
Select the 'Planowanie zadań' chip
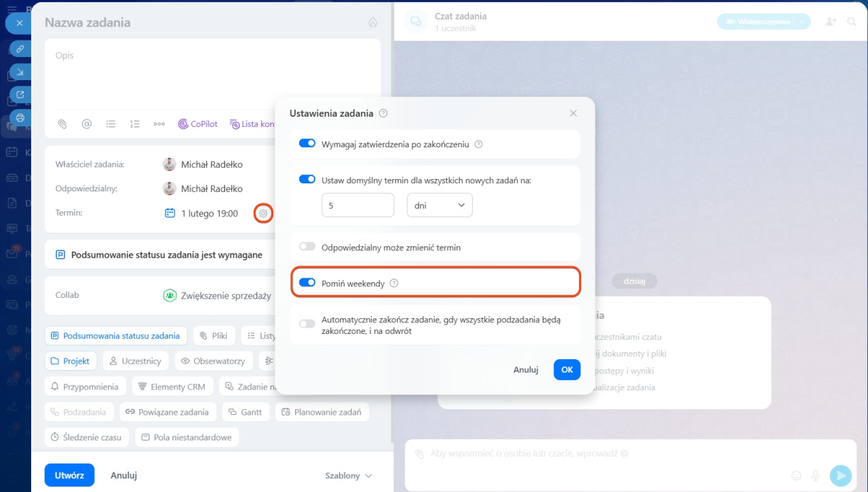[x=321, y=411]
